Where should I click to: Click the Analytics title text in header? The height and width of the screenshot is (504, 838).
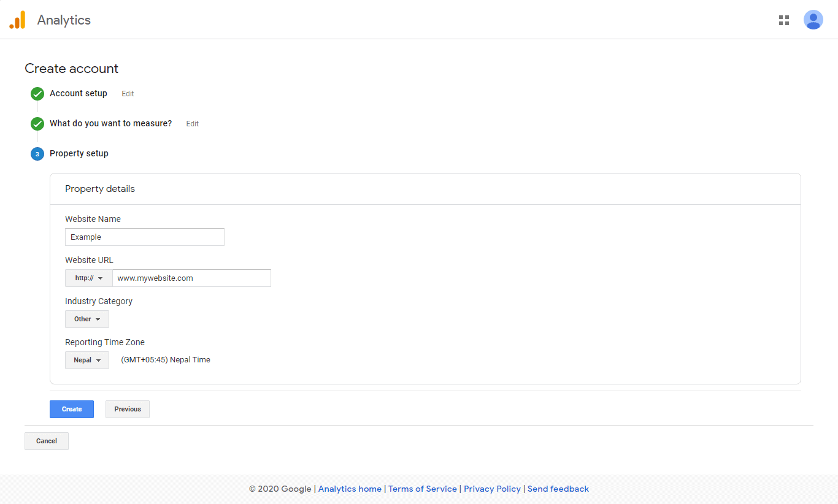[x=64, y=20]
